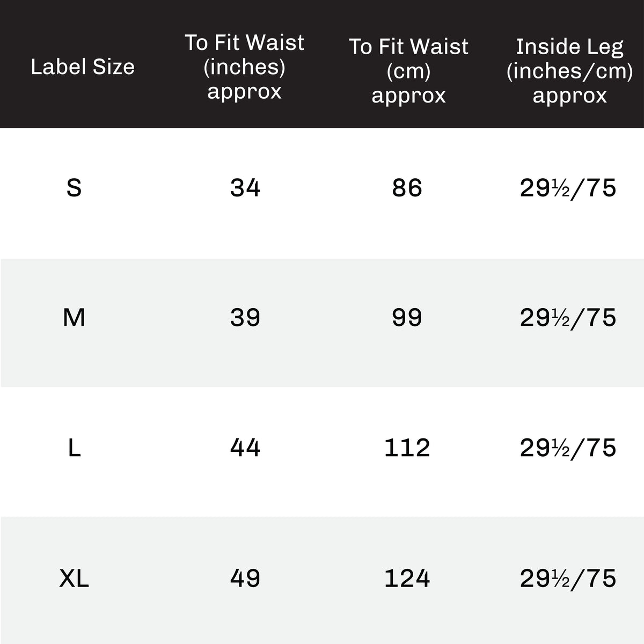Select inside leg value in L row
This screenshot has height=644, width=644.
[x=568, y=448]
